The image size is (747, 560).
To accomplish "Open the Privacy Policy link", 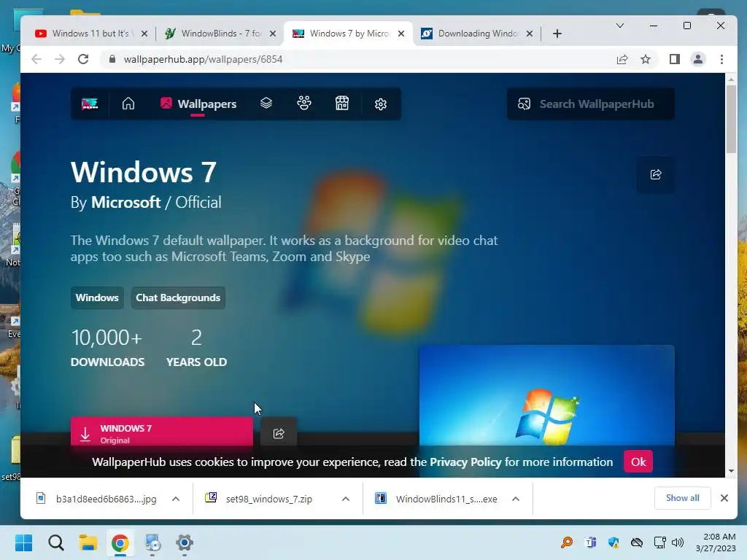I will (465, 462).
